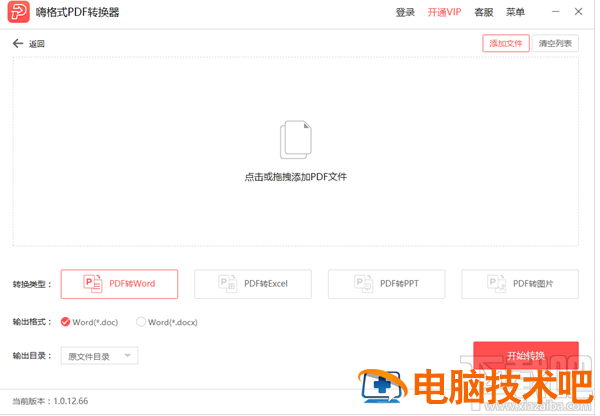Click the PDF转图片 icon
This screenshot has height=416, width=600.
[496, 284]
